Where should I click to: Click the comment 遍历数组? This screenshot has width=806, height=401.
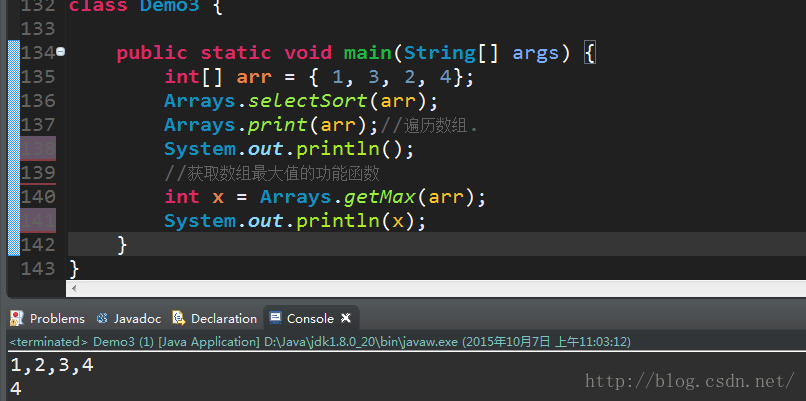click(x=429, y=125)
